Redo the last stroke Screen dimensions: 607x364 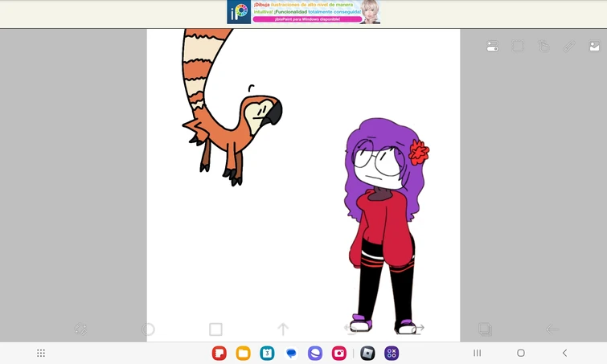click(418, 329)
